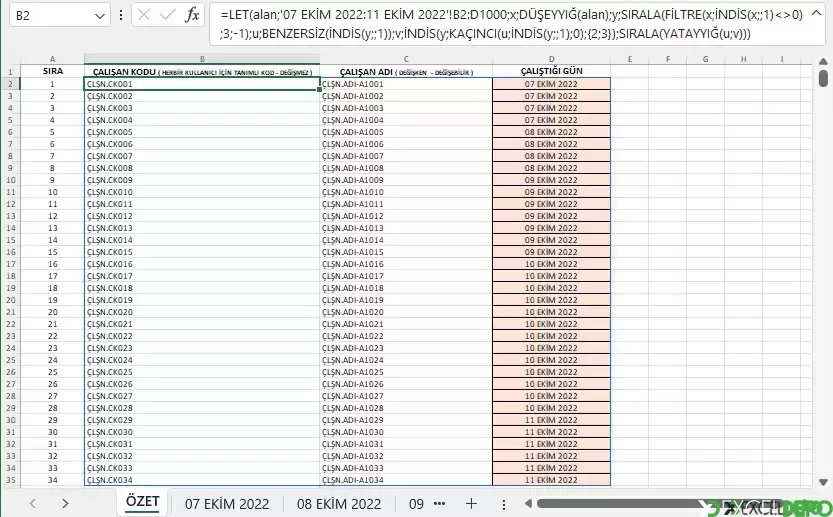Viewport: 833px width, 517px height.
Task: Click the SIRA header cell
Action: point(52,71)
